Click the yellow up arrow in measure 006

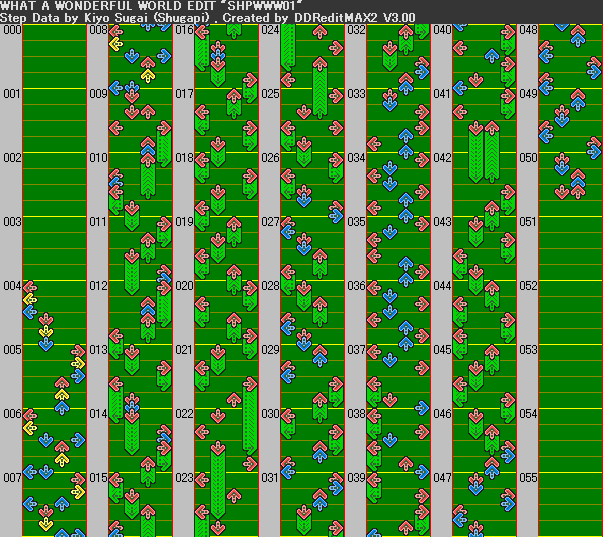click(62, 459)
